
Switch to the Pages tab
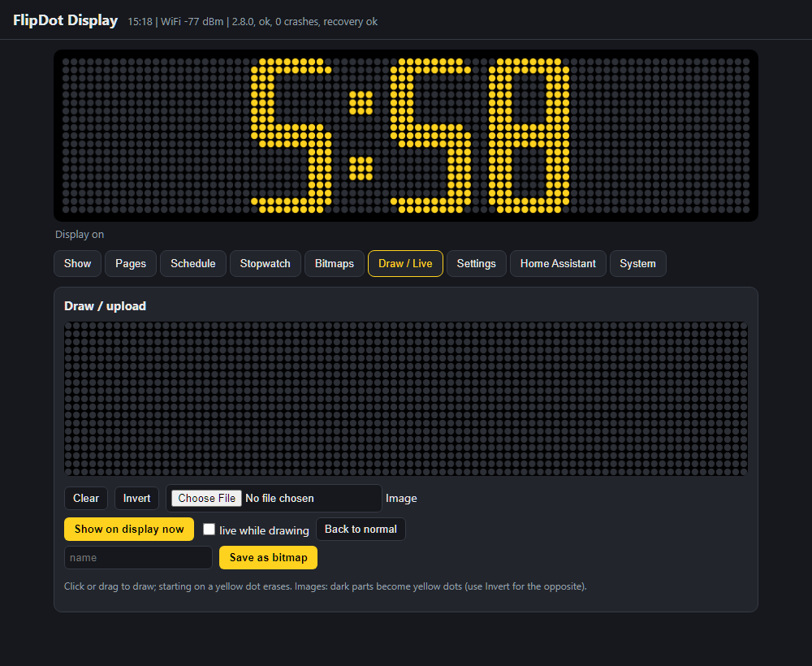pyautogui.click(x=131, y=264)
